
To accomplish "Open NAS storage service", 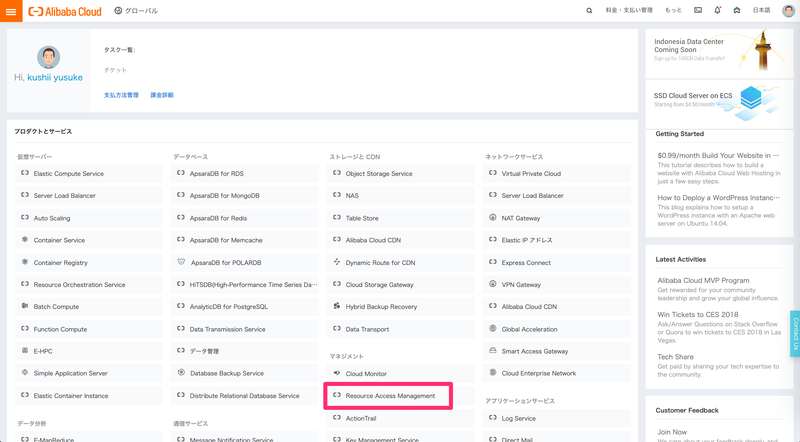I will tap(401, 195).
